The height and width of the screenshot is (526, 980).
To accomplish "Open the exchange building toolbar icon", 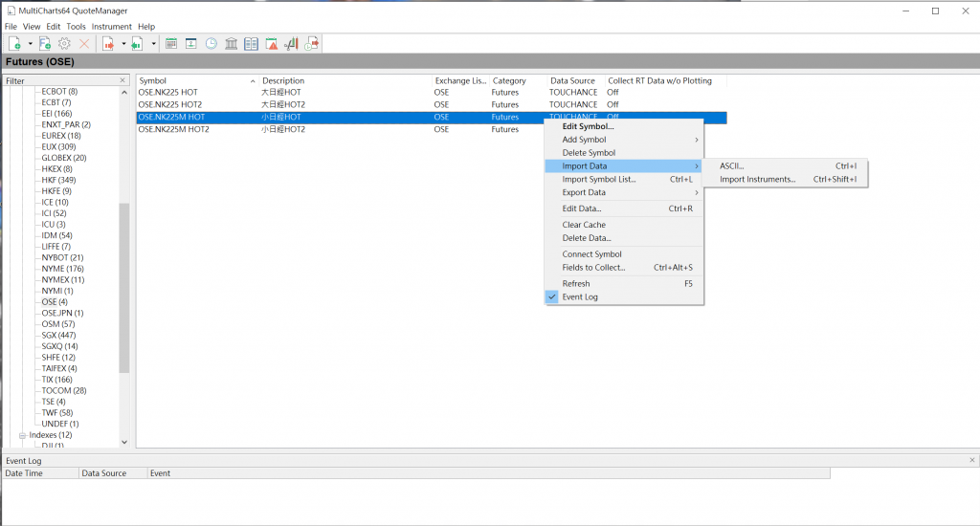I will pos(232,44).
